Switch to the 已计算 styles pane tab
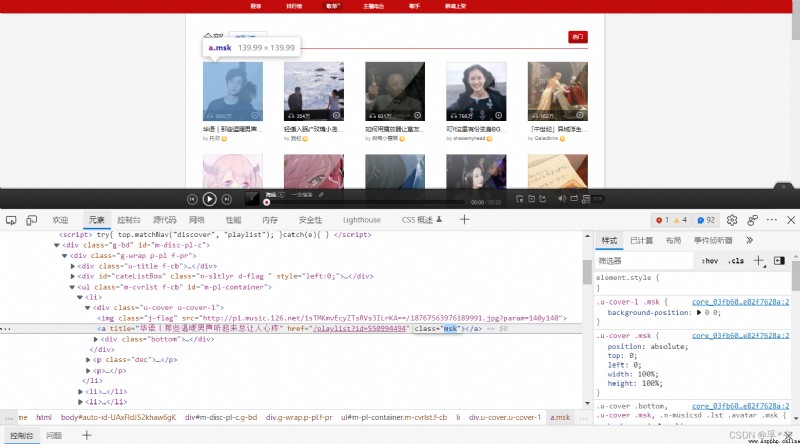 [641, 240]
